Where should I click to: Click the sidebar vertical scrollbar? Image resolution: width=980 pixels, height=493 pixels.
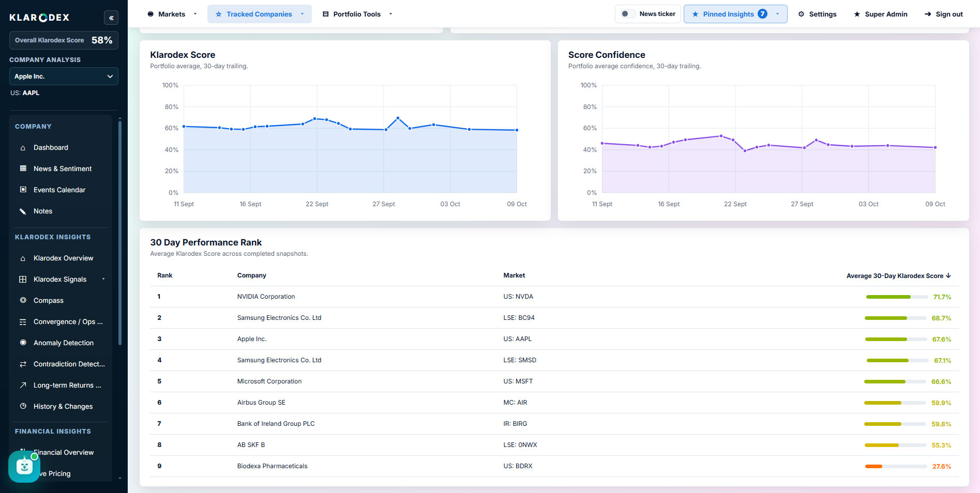click(x=120, y=233)
